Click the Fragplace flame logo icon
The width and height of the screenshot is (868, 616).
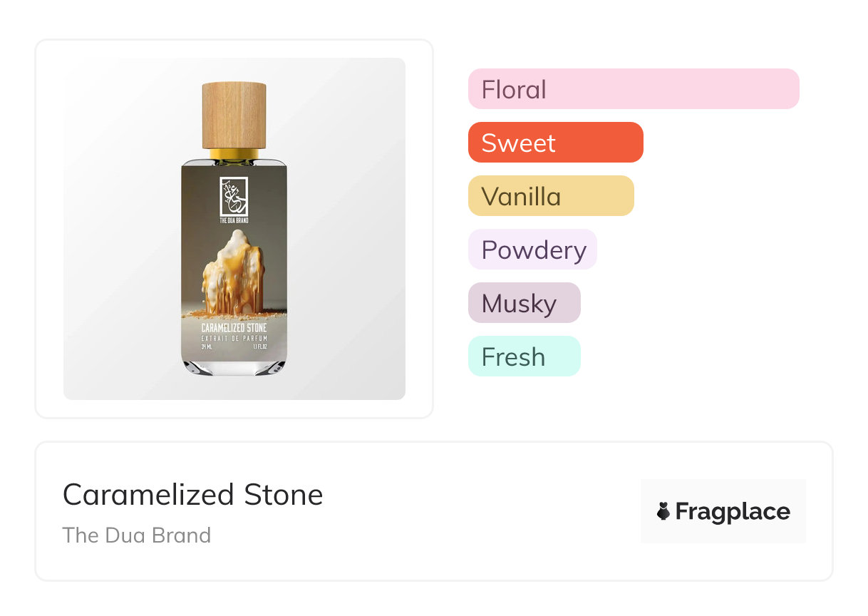click(663, 511)
